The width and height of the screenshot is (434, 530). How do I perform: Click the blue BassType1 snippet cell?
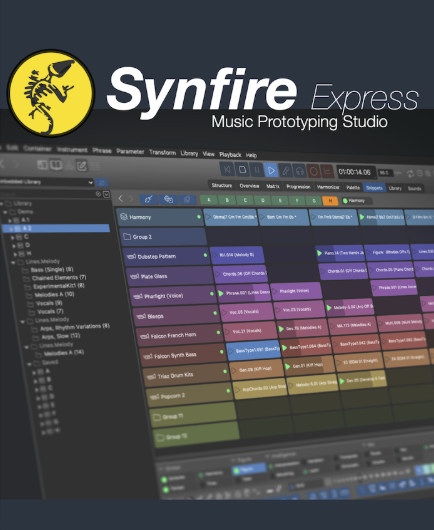(x=254, y=350)
